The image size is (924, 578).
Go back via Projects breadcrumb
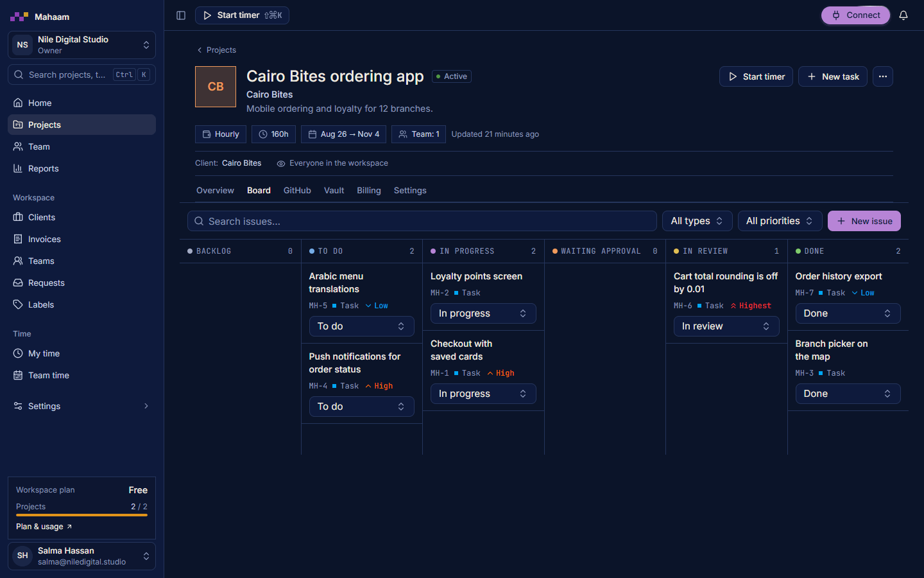pos(216,50)
